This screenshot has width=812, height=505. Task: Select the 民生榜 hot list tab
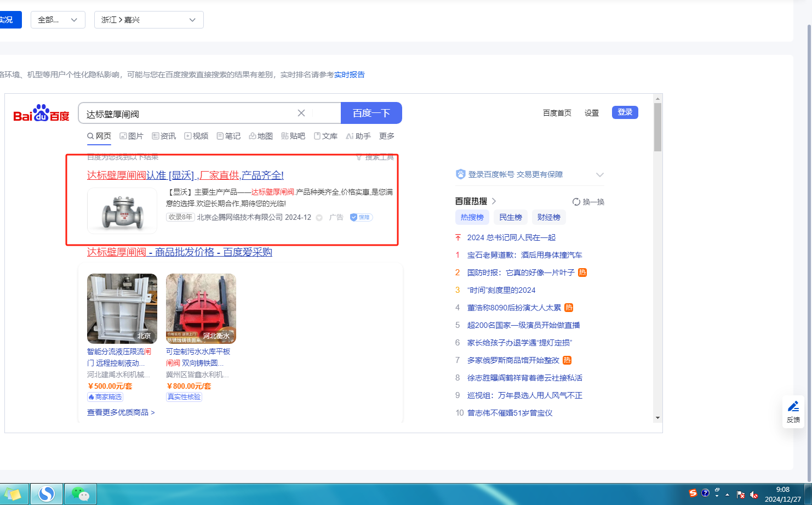[510, 217]
